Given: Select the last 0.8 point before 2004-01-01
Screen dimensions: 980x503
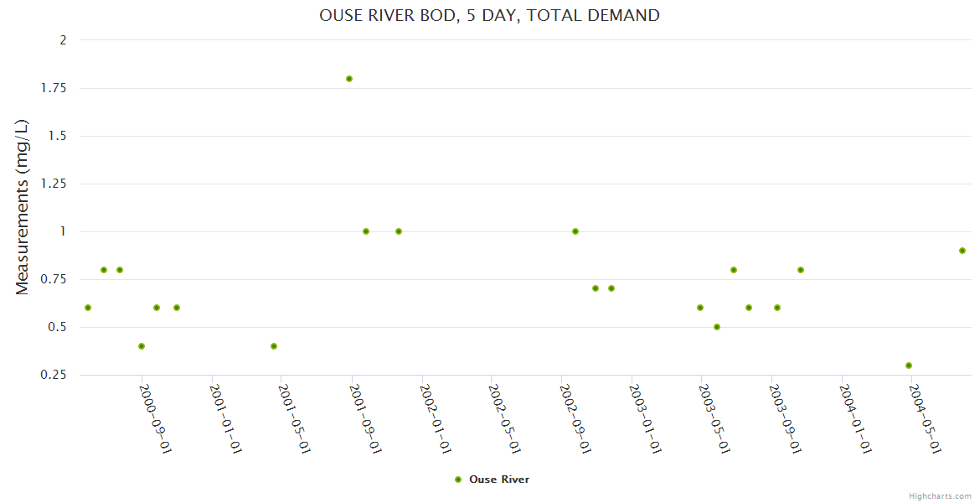Looking at the screenshot, I should [x=801, y=270].
